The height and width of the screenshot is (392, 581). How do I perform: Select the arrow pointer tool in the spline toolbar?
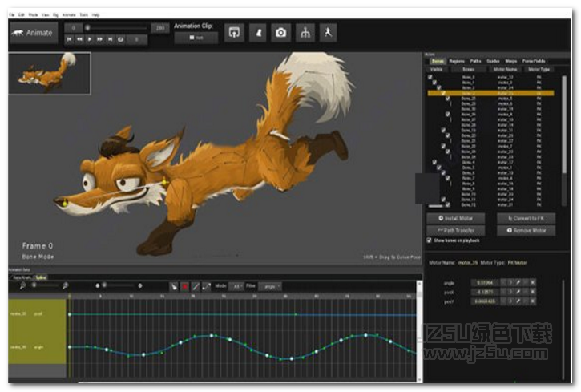click(173, 286)
